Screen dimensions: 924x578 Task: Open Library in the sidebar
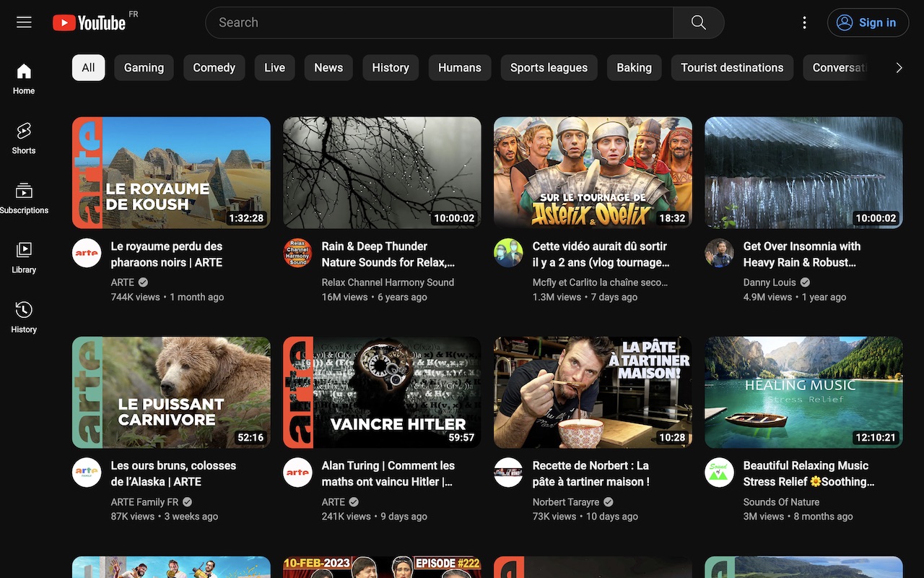click(24, 258)
